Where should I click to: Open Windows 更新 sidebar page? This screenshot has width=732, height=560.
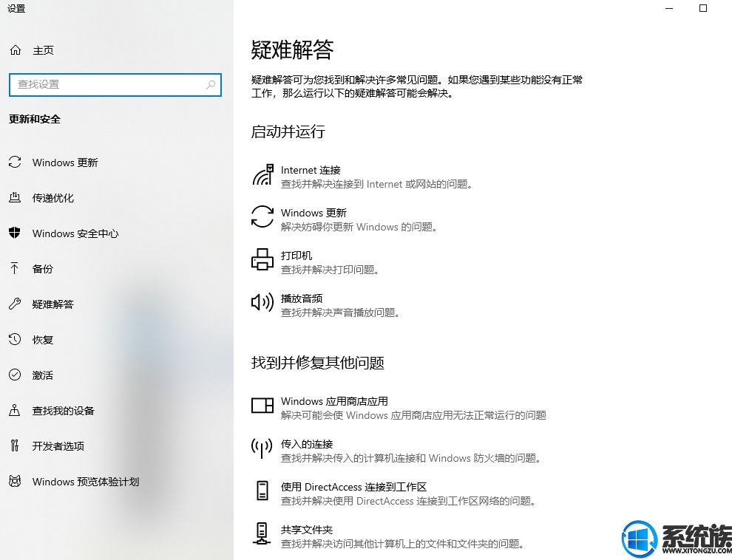[65, 163]
